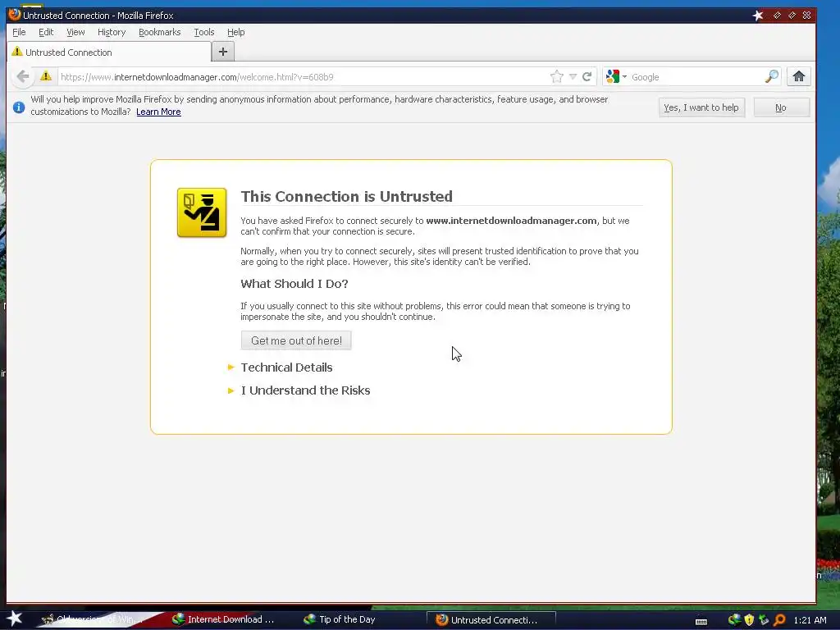Click the 1:21 AM clock
840x630 pixels.
coord(810,620)
